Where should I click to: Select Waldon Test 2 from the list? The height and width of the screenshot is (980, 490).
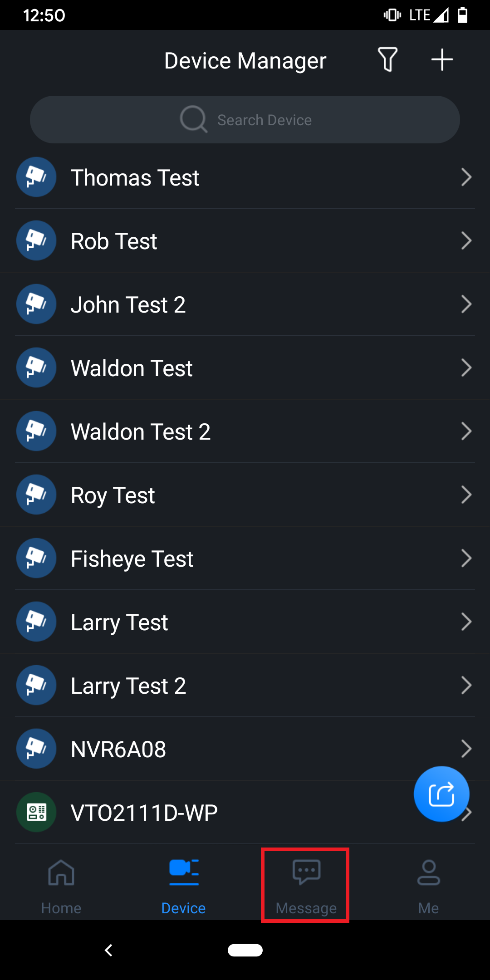[141, 431]
